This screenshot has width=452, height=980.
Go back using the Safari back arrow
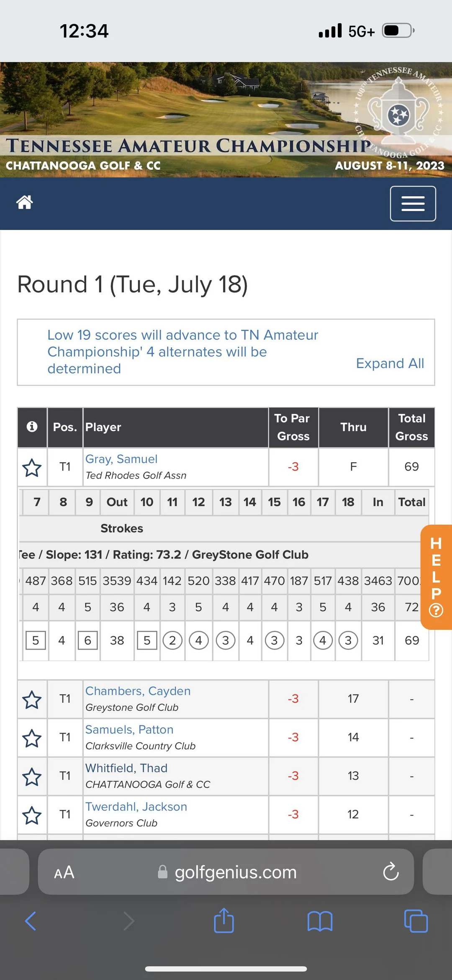(30, 921)
